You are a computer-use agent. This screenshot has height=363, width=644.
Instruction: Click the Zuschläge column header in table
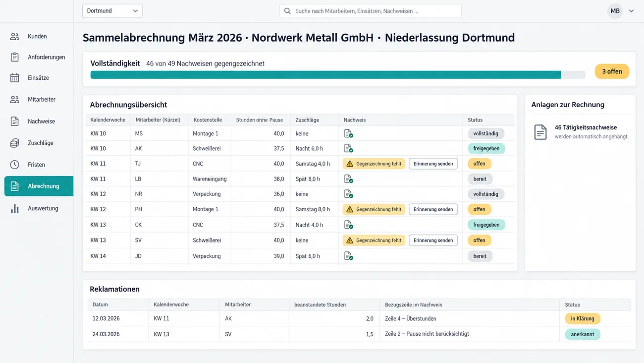pos(307,120)
